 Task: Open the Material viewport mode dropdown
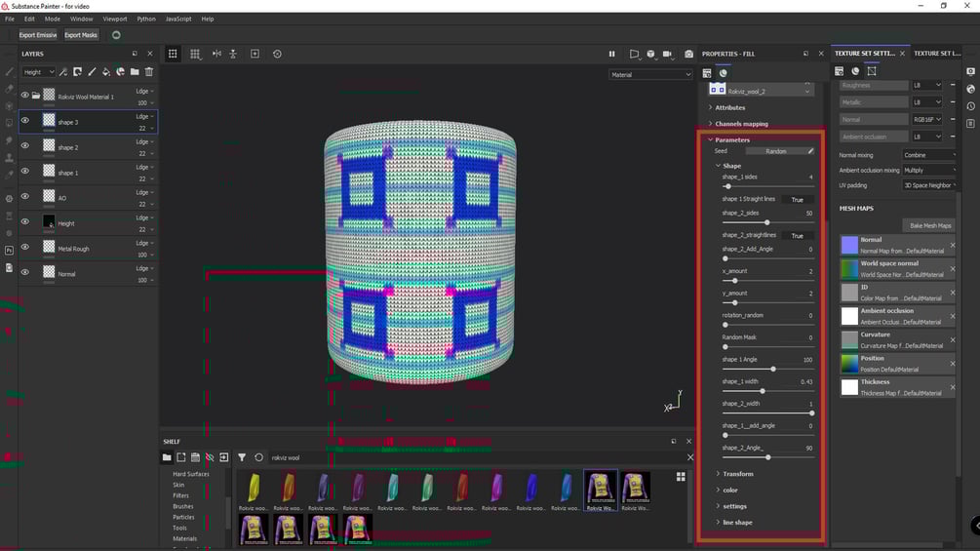650,75
